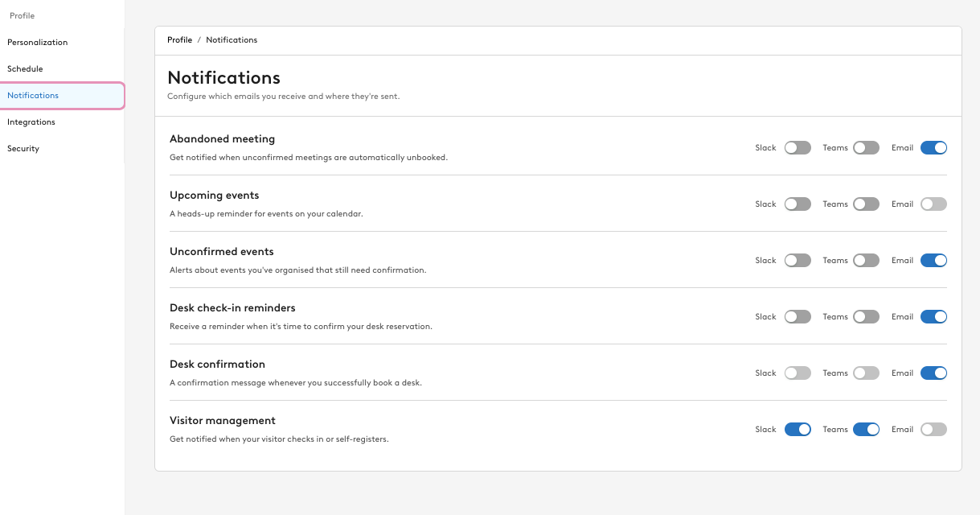
Task: Turn on Teams alerts for Abandoned meeting
Action: [865, 147]
